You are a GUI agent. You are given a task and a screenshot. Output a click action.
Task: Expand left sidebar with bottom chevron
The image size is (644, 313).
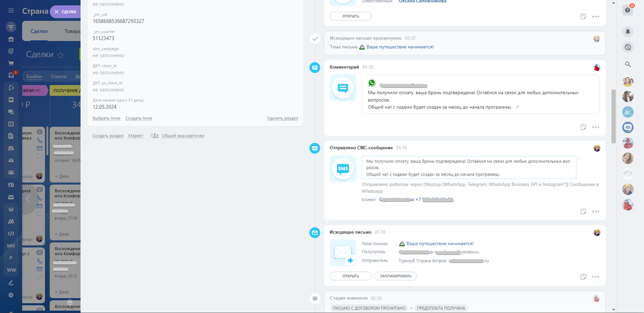coord(11,295)
